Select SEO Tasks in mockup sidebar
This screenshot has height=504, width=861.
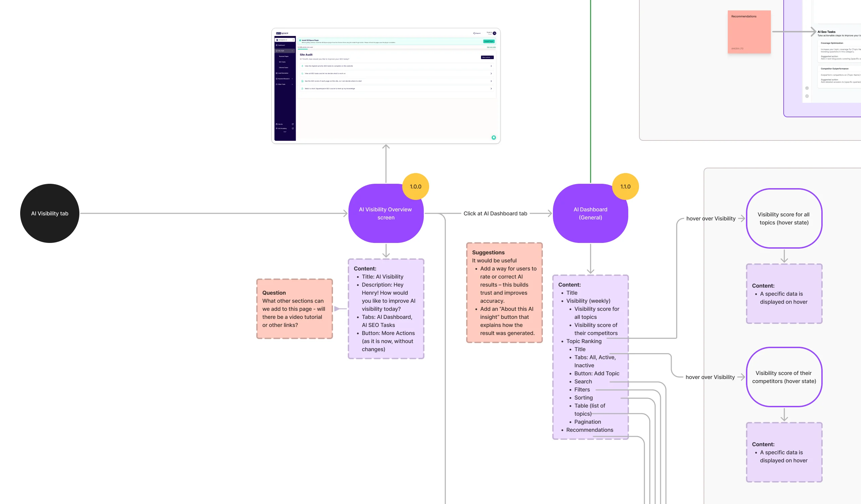click(x=282, y=62)
